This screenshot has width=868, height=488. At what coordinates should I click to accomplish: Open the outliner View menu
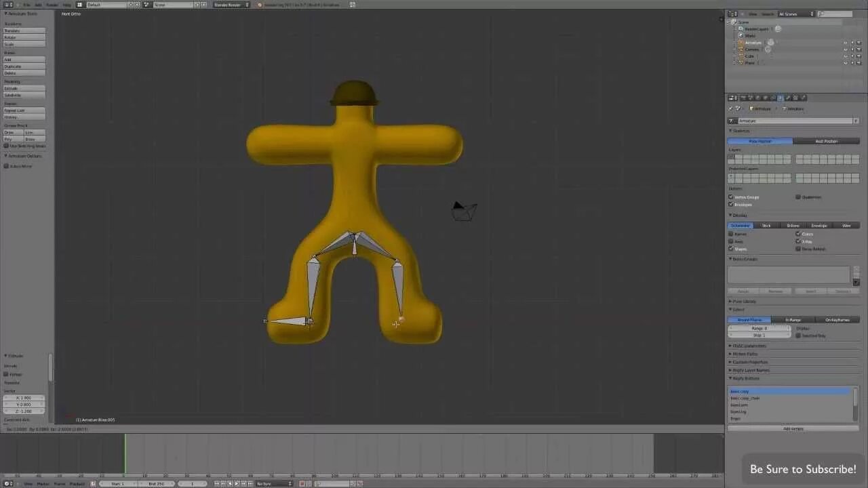753,14
